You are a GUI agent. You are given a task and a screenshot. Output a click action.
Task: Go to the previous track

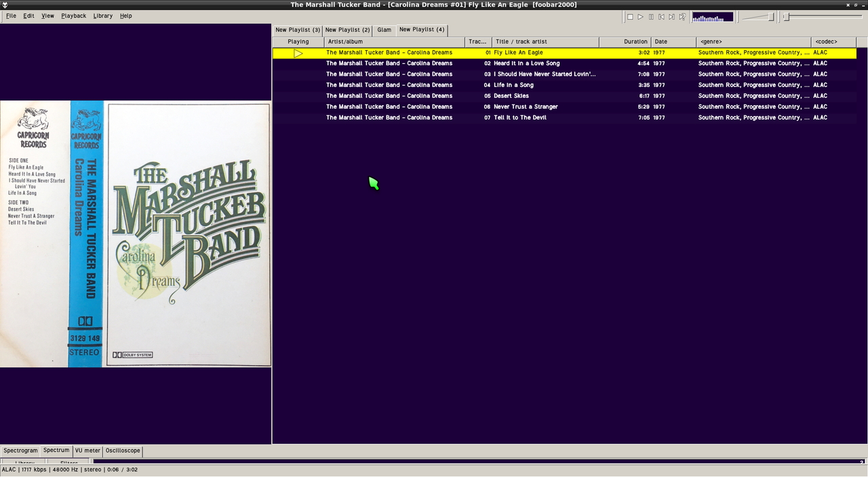(661, 17)
